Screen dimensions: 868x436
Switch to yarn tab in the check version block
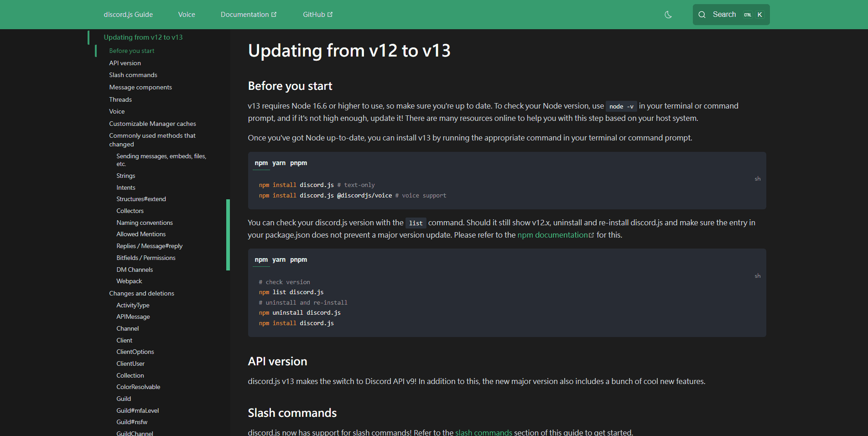(279, 260)
